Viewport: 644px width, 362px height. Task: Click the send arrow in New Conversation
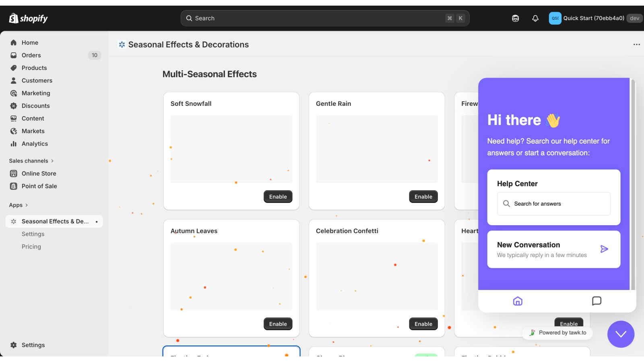(x=604, y=249)
